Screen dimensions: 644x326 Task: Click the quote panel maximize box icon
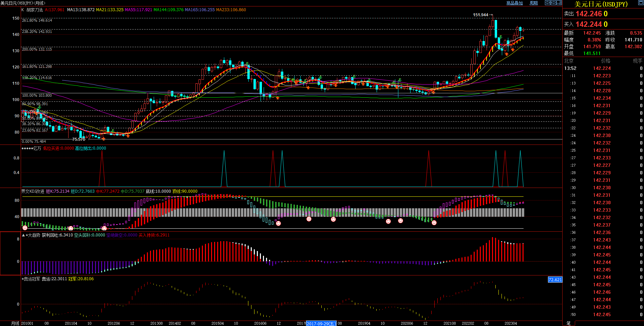[x=640, y=3]
